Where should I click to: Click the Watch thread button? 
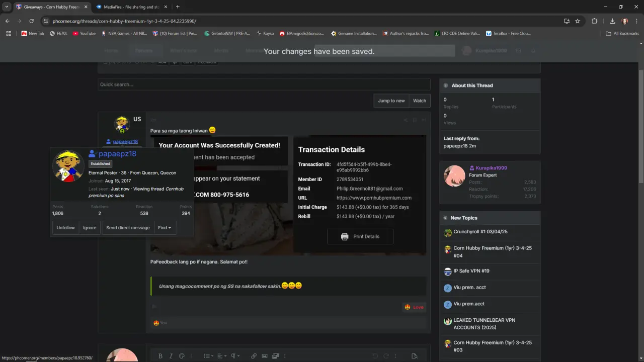click(420, 101)
